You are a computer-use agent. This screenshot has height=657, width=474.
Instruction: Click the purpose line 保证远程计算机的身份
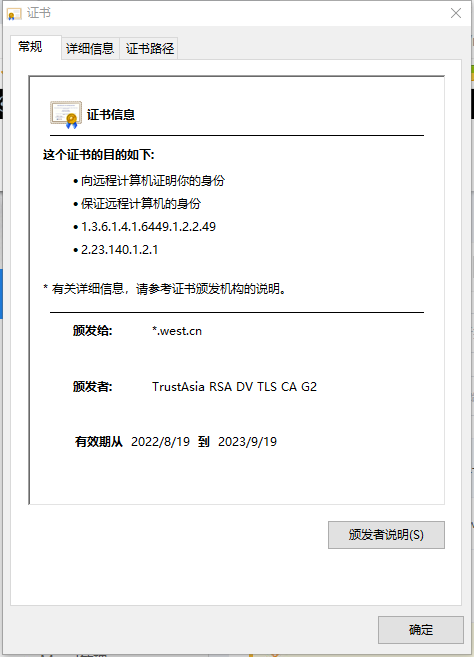[141, 204]
